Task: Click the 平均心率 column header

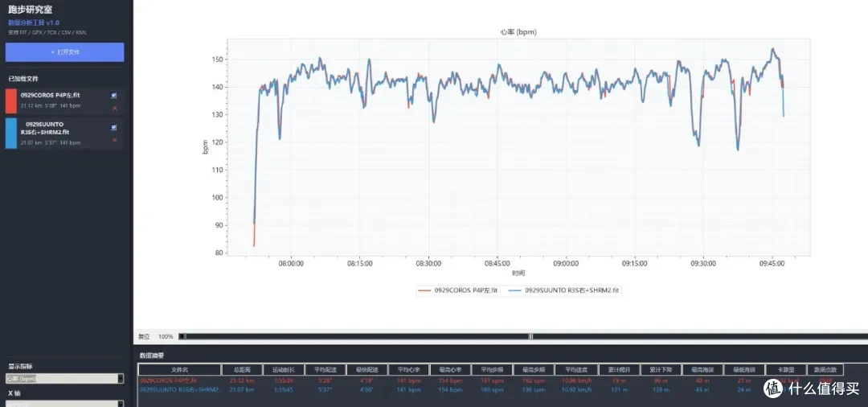Action: [408, 370]
